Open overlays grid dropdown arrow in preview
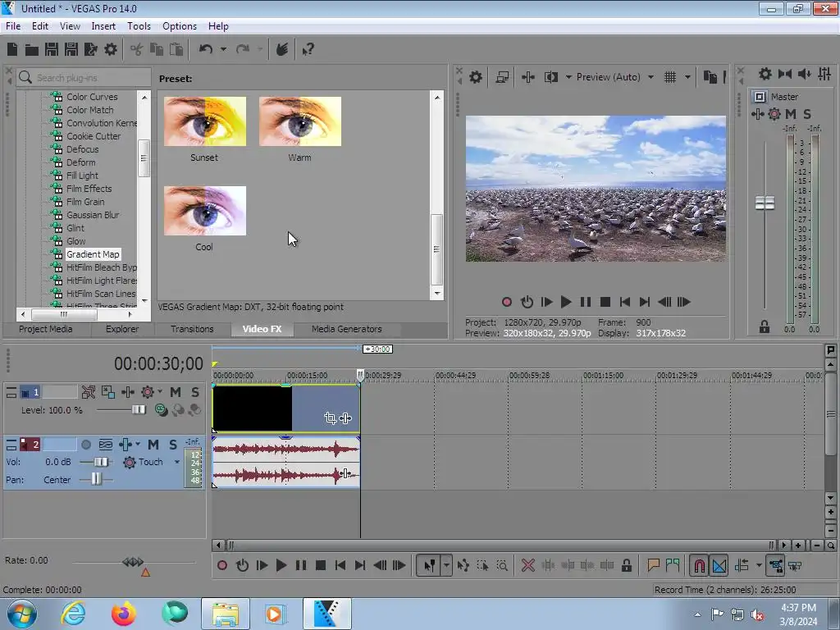 (687, 77)
